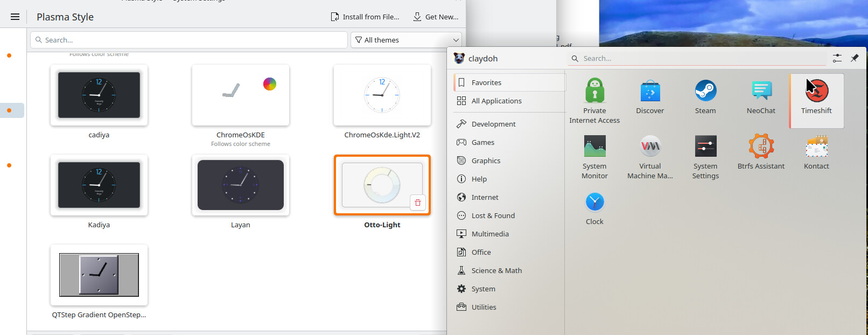The width and height of the screenshot is (868, 335).
Task: Pin the application launcher open
Action: [855, 58]
